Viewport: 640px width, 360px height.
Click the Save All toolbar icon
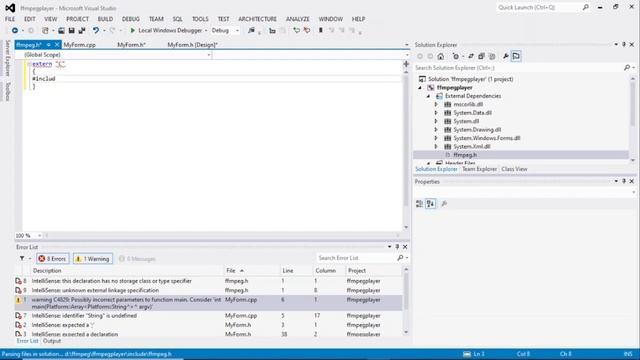pos(82,30)
